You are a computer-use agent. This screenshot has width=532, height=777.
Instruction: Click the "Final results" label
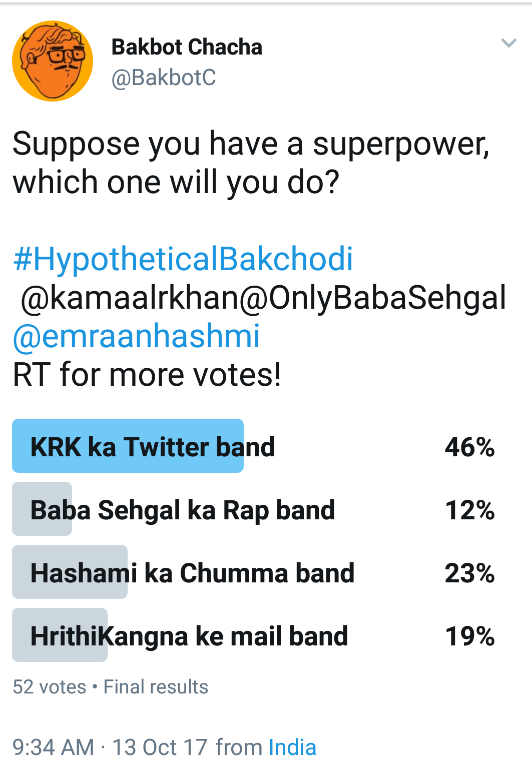coord(156,687)
